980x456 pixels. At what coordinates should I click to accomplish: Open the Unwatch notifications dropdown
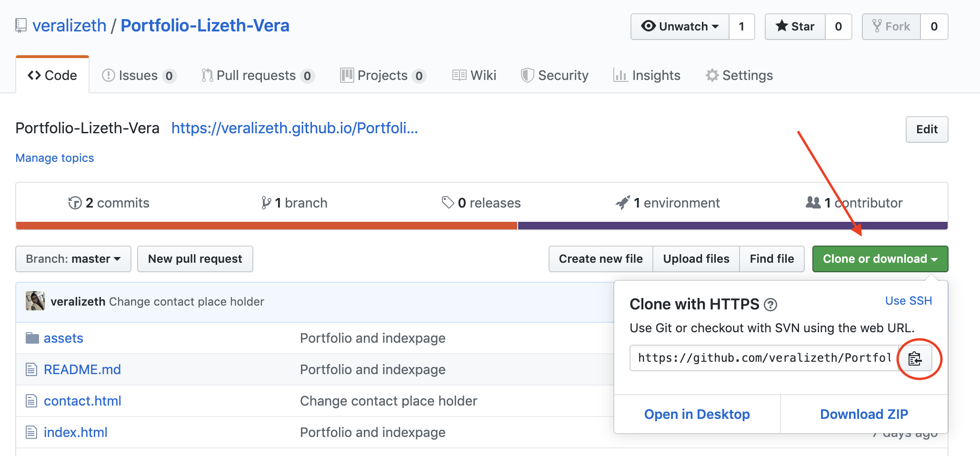pos(680,27)
